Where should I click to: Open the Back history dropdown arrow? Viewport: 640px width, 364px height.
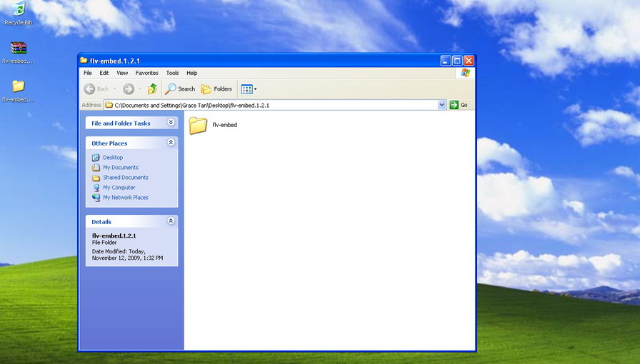point(115,89)
